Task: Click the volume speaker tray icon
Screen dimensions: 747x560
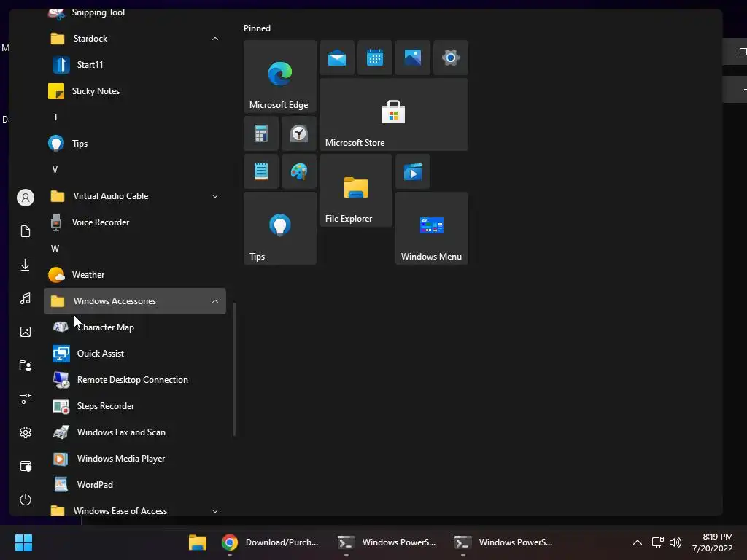Action: (x=676, y=542)
